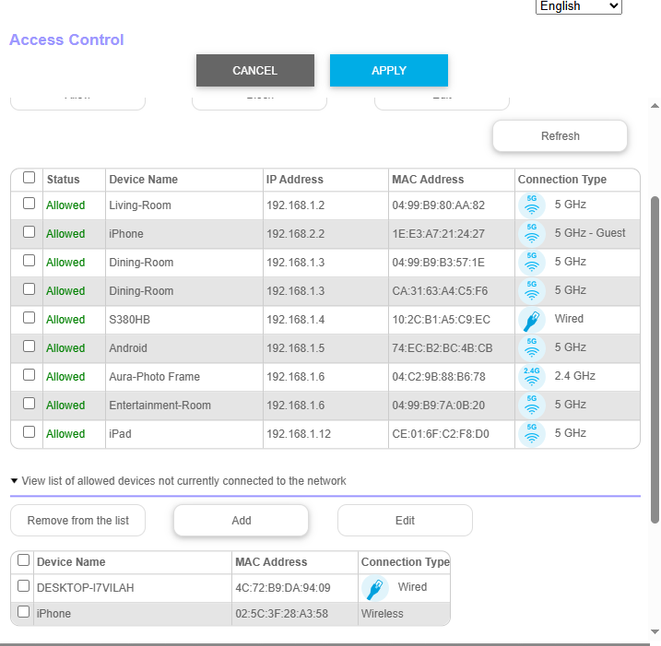Image resolution: width=661 pixels, height=646 pixels.
Task: Sort by the Connection Type column header
Action: (x=562, y=180)
